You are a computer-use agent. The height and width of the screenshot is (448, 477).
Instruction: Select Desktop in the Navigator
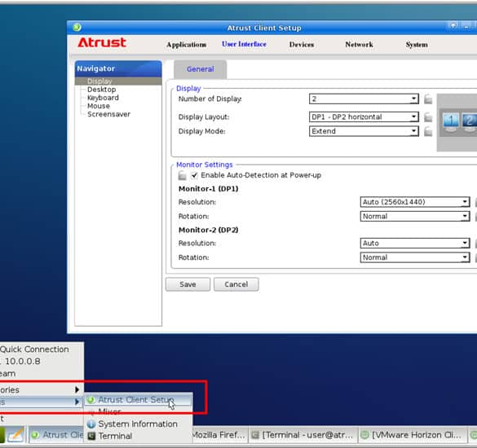click(102, 90)
